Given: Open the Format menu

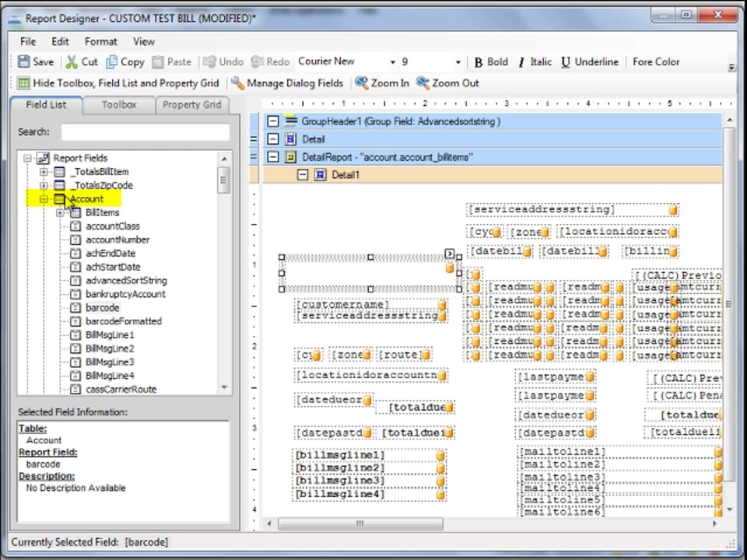Looking at the screenshot, I should point(100,41).
